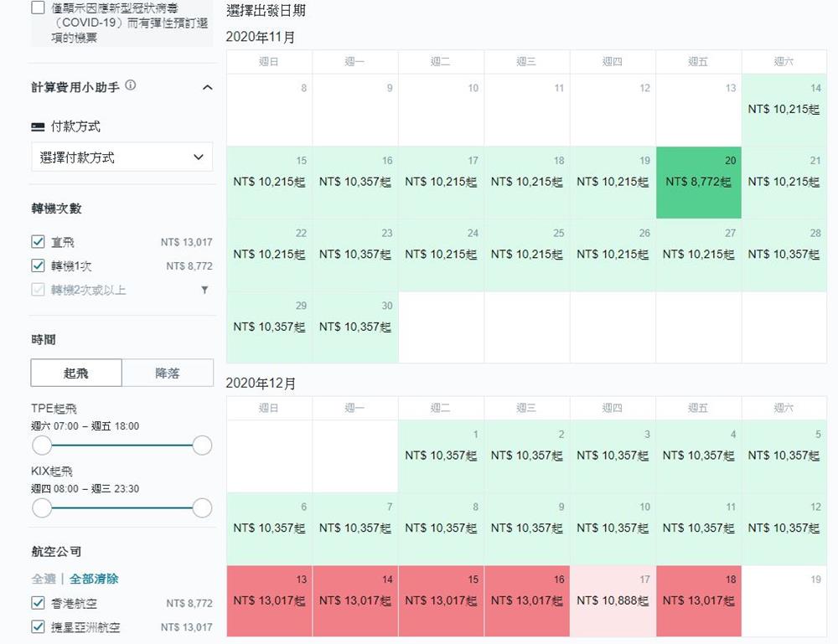Switch to the 降落 time tab
The image size is (838, 644).
point(168,373)
